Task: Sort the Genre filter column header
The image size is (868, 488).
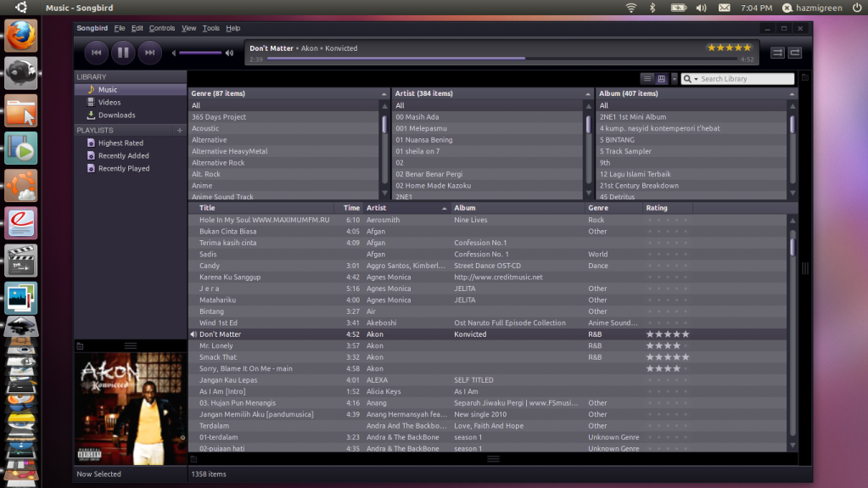Action: [x=288, y=93]
